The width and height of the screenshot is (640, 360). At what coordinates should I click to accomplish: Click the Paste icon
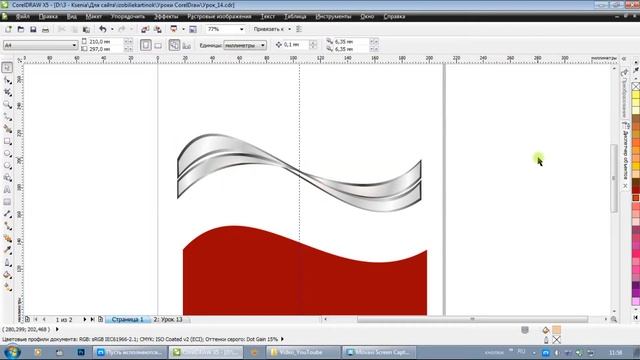pos(86,29)
